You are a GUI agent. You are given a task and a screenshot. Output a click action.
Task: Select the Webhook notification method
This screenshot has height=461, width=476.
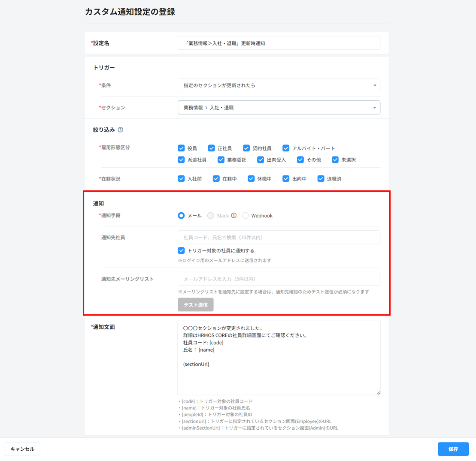click(246, 216)
